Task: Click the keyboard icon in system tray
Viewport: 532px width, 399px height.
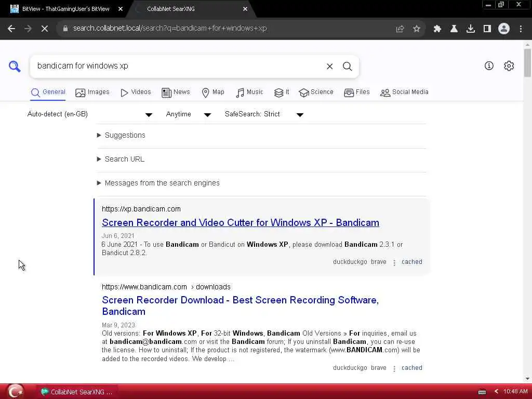Action: tap(482, 392)
